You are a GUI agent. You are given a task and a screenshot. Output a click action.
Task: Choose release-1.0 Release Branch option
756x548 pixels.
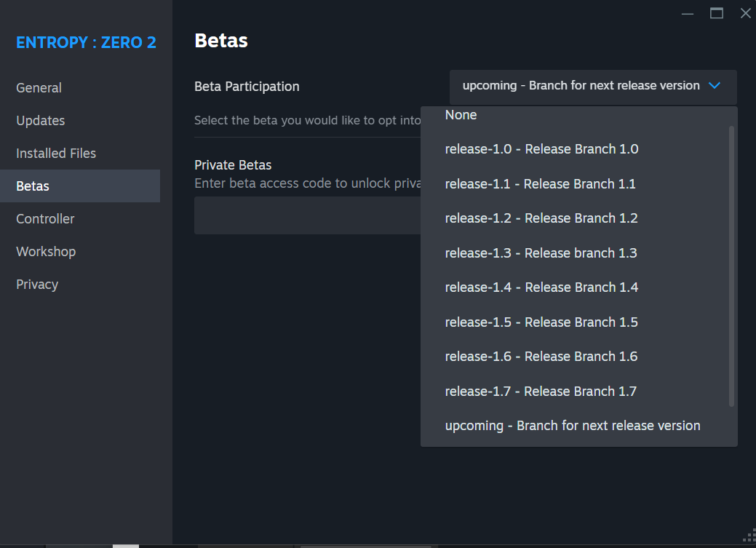click(x=541, y=149)
